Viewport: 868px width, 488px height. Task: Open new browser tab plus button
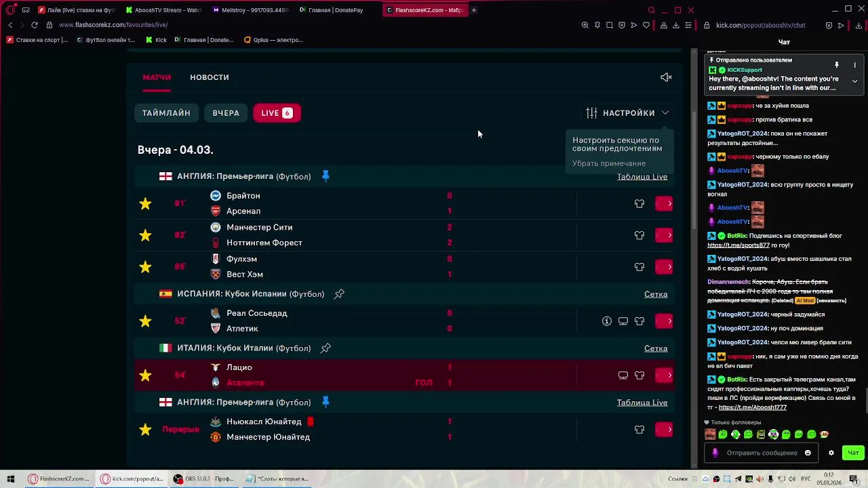(474, 10)
